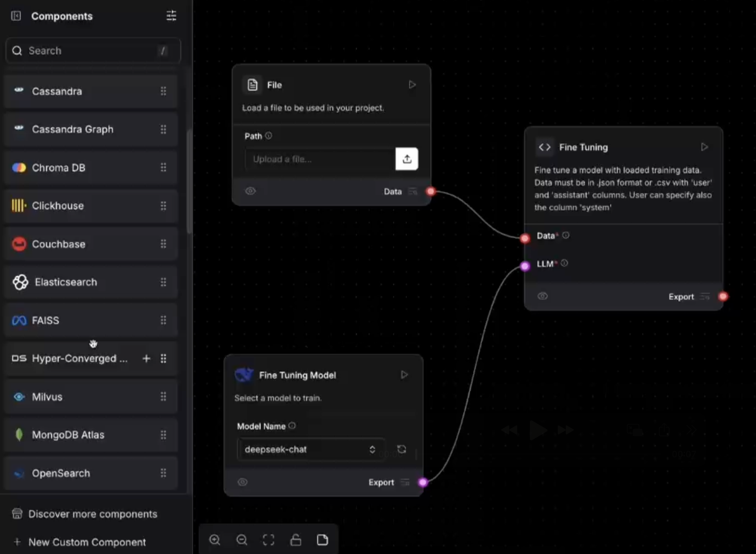Toggle the Fine Tuning output eye

click(542, 296)
